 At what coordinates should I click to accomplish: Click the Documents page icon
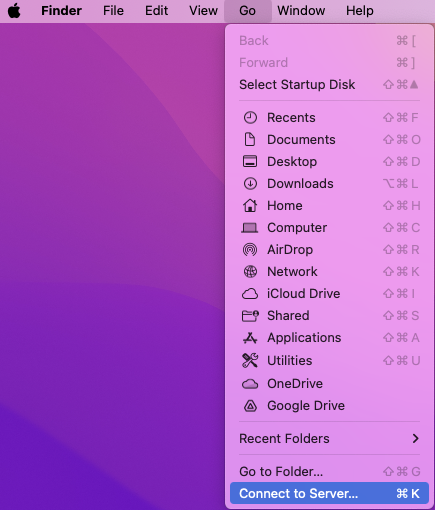coord(250,140)
